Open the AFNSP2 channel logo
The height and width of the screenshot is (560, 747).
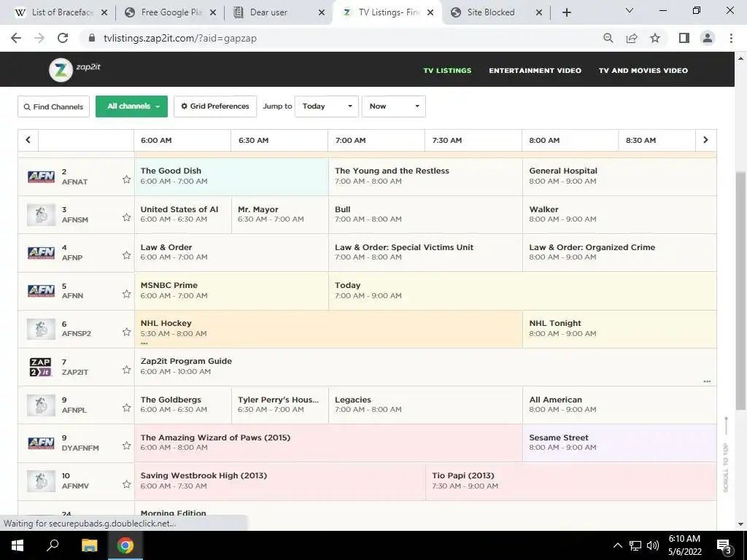click(41, 329)
